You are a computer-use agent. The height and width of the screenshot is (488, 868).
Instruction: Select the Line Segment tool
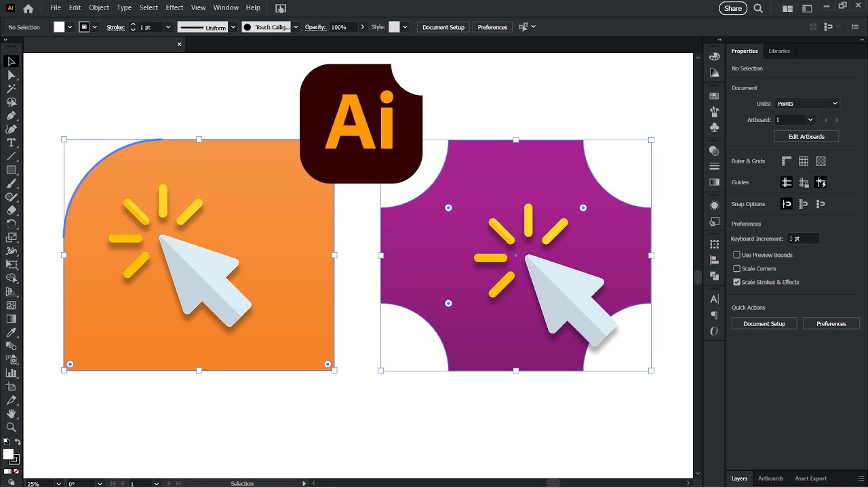coord(12,157)
